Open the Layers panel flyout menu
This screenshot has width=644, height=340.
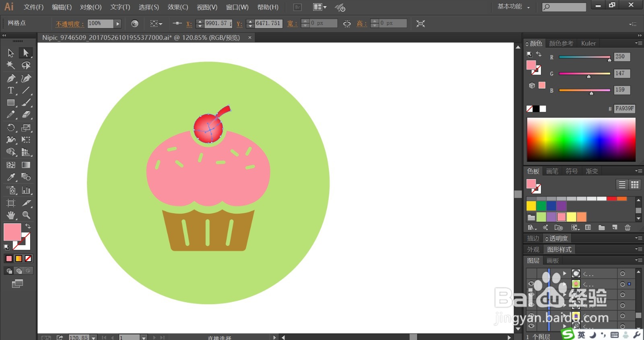point(638,260)
